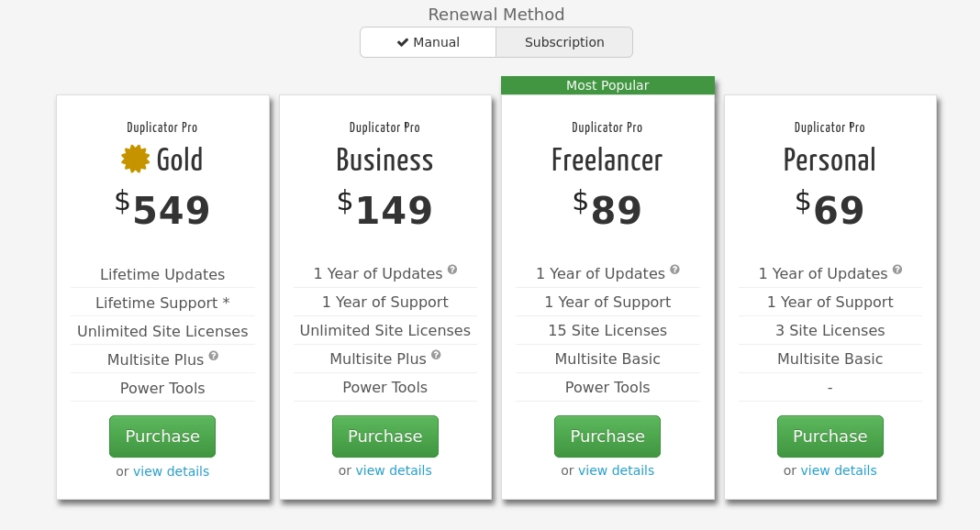The width and height of the screenshot is (980, 530).
Task: Open help icon beside Business 1 Year of Updates
Action: click(x=452, y=270)
